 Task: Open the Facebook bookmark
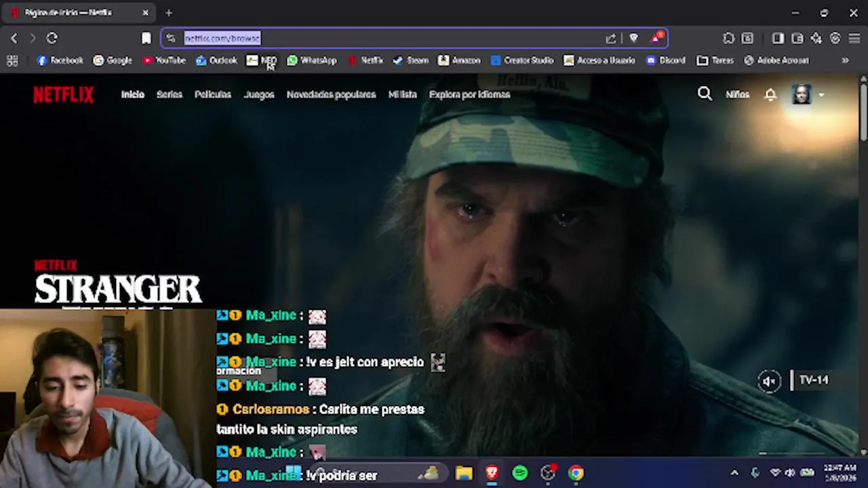60,61
